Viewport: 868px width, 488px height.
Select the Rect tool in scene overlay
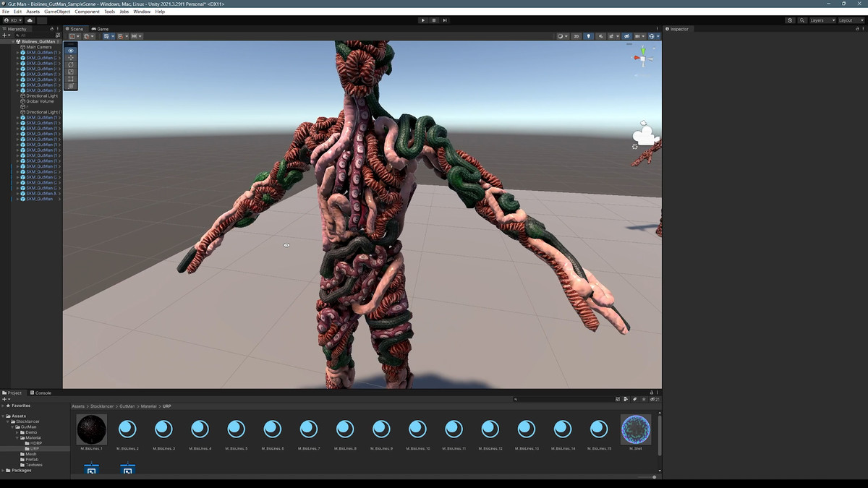pyautogui.click(x=70, y=79)
